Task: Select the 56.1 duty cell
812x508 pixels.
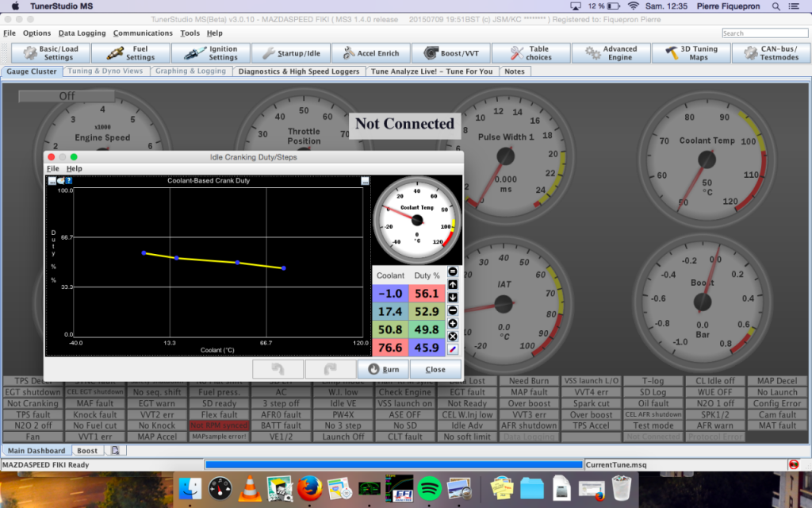Action: click(427, 294)
